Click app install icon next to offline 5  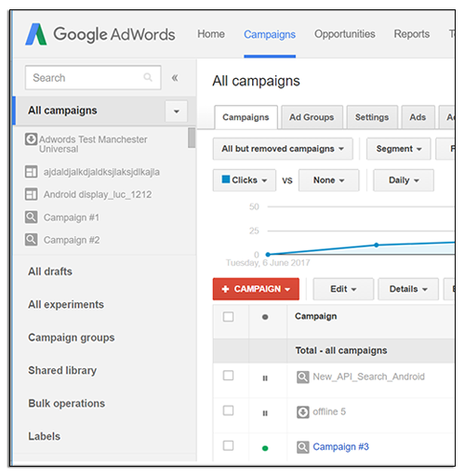302,412
